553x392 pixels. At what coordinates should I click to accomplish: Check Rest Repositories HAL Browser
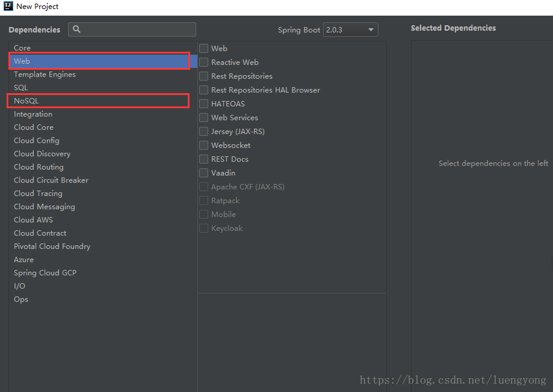(x=204, y=90)
